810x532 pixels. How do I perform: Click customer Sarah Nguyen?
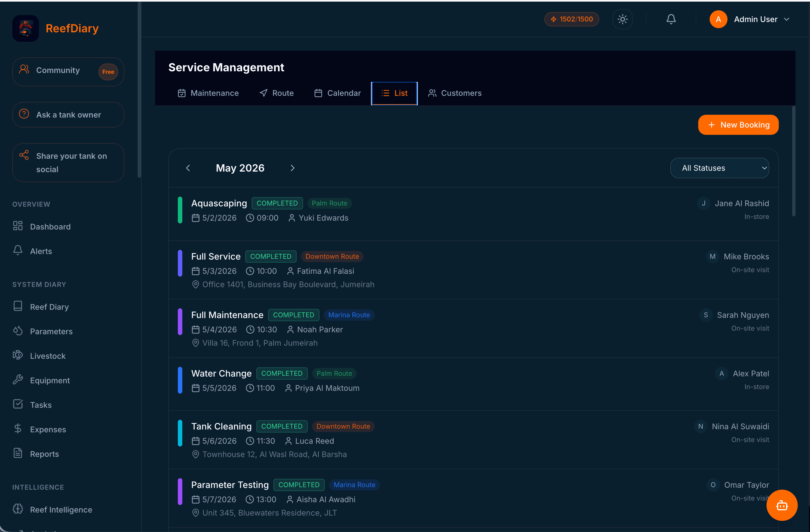click(743, 315)
